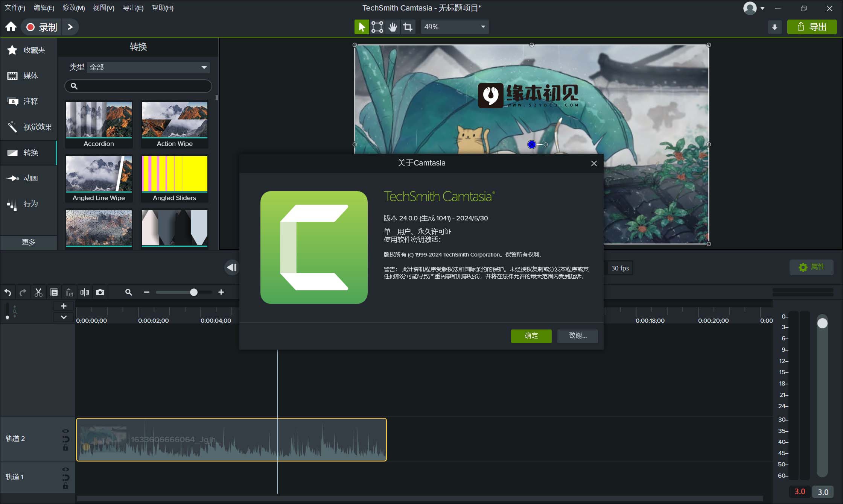Close the 关于Camtasia dialog
Screen dimensions: 843x504
click(x=594, y=163)
